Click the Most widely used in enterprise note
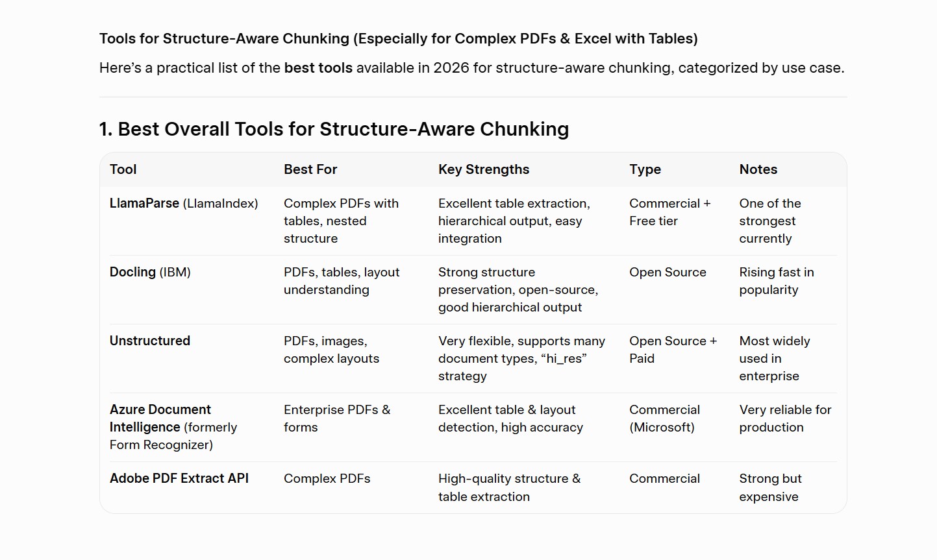 (775, 358)
